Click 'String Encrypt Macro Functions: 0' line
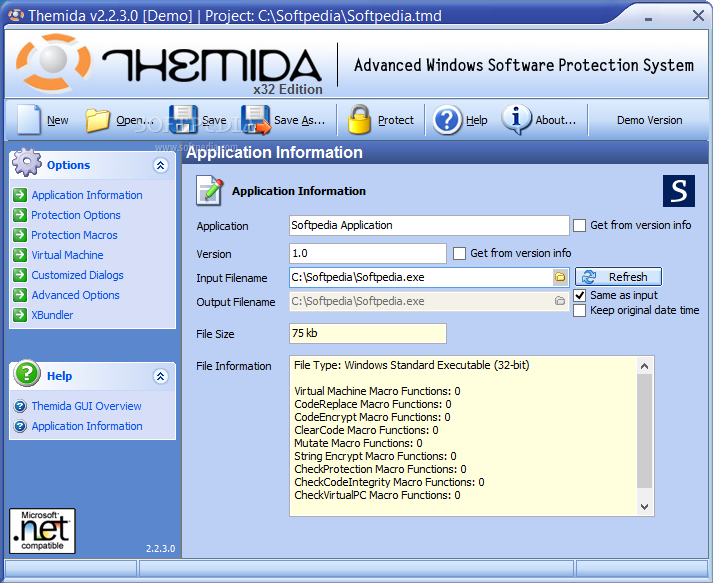 tap(375, 456)
